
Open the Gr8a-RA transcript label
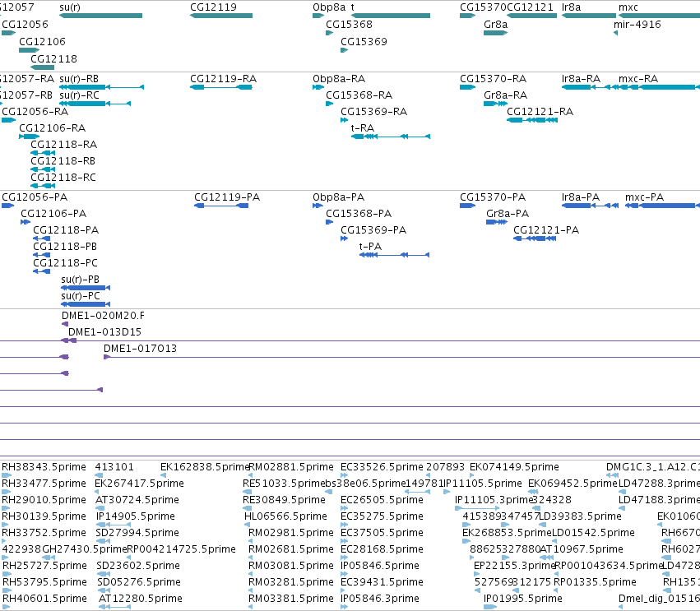[505, 95]
